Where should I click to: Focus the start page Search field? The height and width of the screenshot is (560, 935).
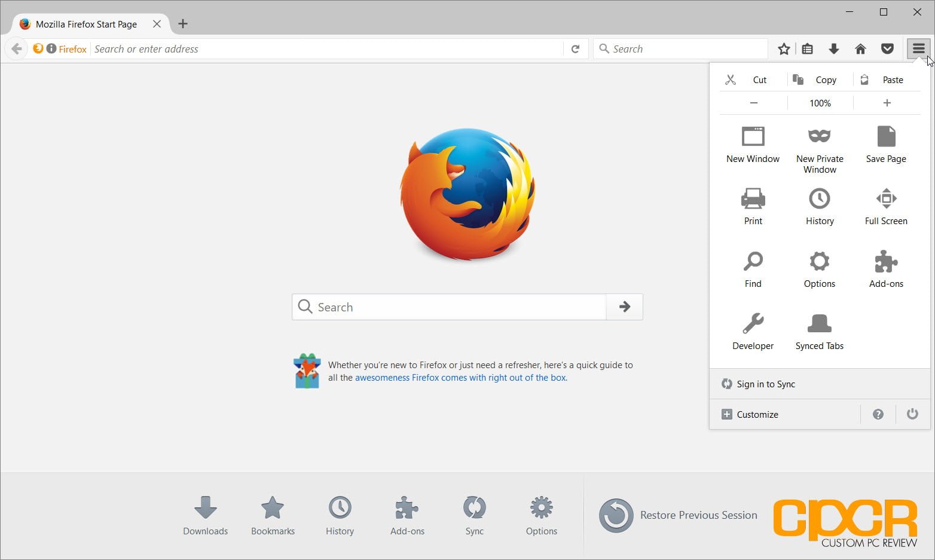[449, 307]
